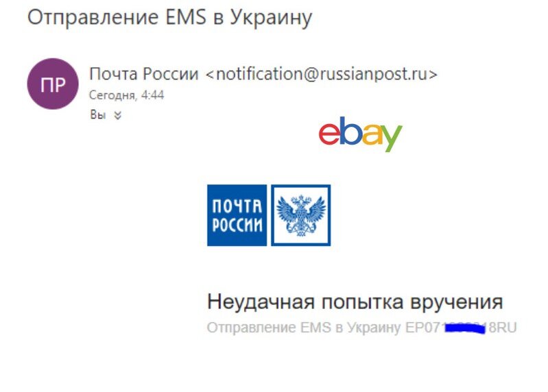Click the word вручения in the heading
This screenshot has width=548, height=392.
point(456,302)
